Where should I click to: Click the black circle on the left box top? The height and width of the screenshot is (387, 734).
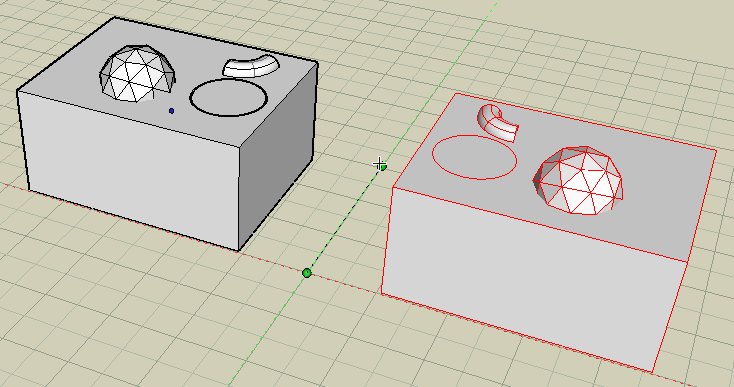(x=228, y=97)
